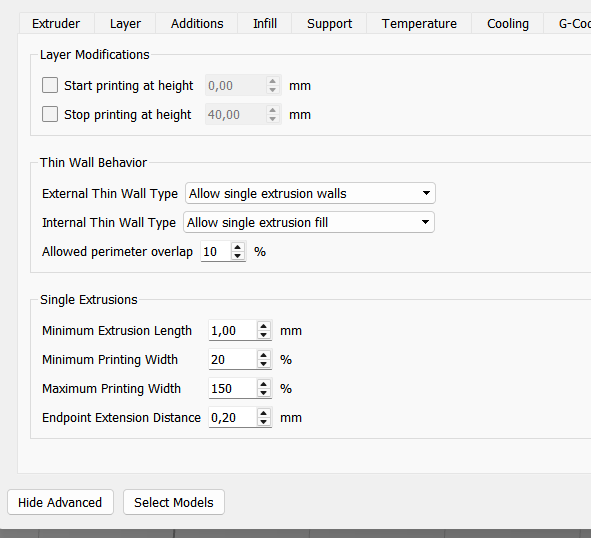Decrease Endpoint Extension Distance with down arrow
This screenshot has height=538, width=591.
[264, 422]
